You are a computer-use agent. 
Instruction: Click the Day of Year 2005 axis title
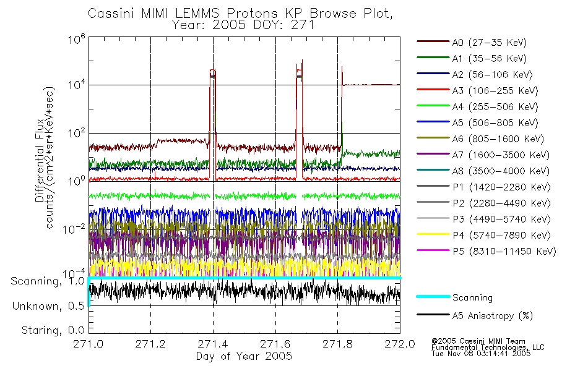[244, 356]
